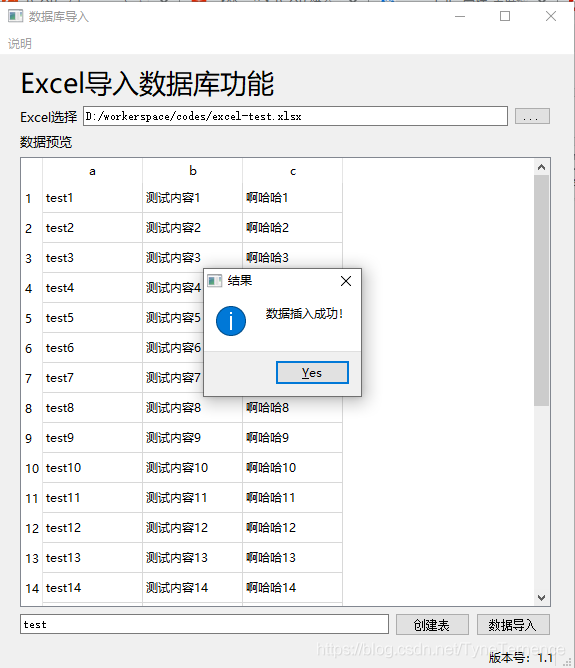Click cell '啊哈哈2'

click(293, 228)
